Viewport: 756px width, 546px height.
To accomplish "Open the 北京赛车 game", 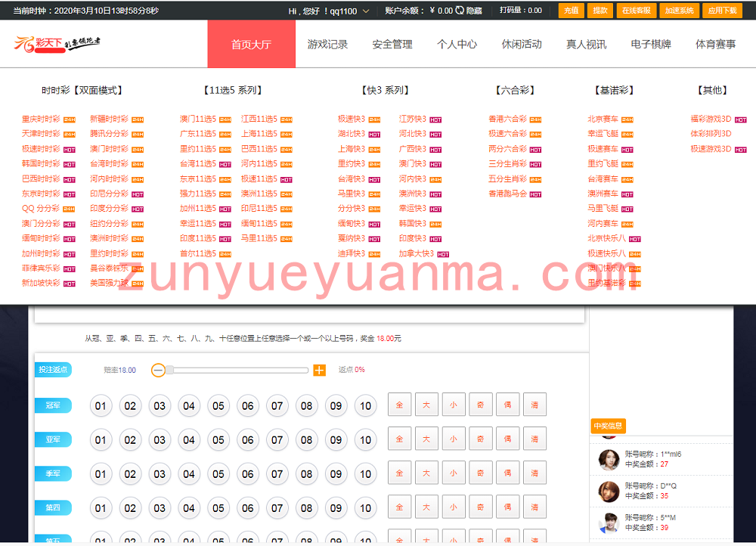I will pyautogui.click(x=603, y=119).
